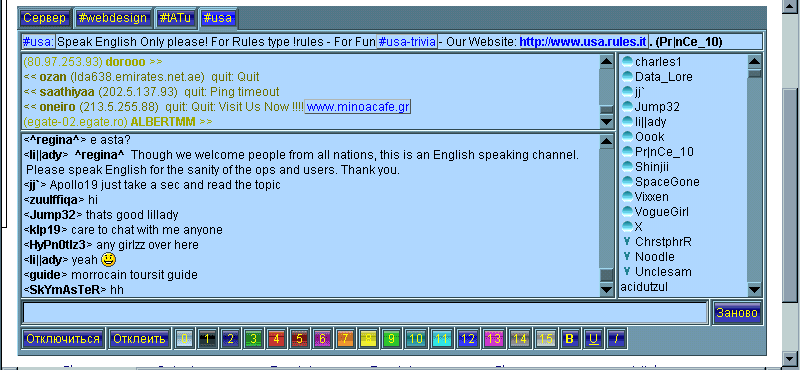The height and width of the screenshot is (370, 800).
Task: Click the Отклеить button
Action: pyautogui.click(x=139, y=339)
